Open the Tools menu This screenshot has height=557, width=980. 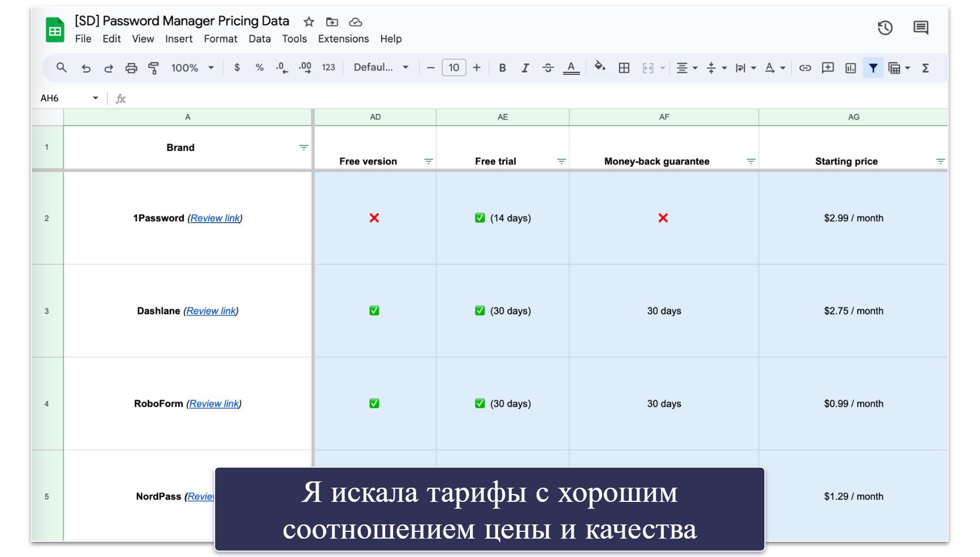(x=294, y=39)
